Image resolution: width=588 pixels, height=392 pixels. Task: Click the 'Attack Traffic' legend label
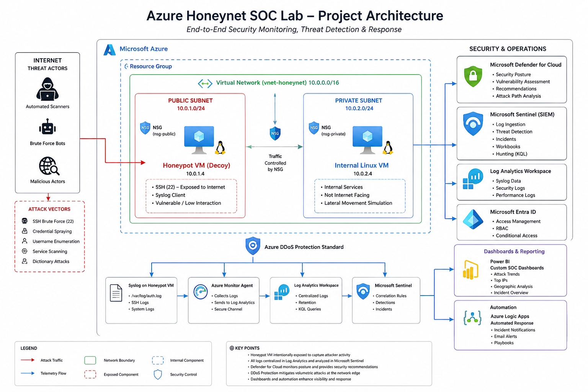click(x=52, y=360)
